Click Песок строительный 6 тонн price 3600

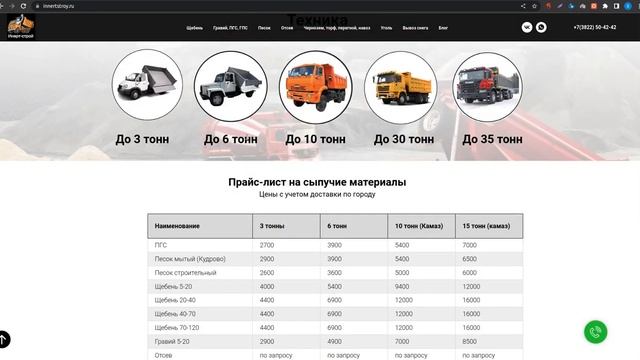point(334,273)
